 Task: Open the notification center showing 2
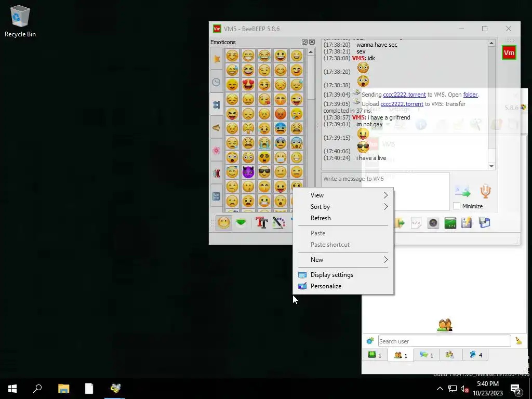(x=516, y=389)
